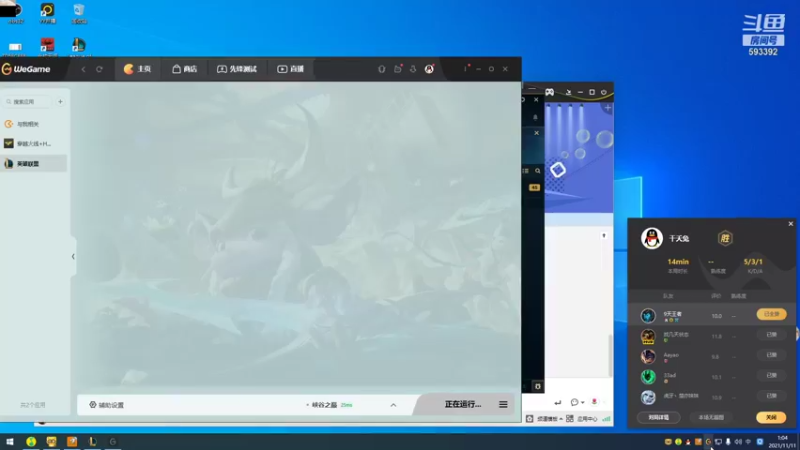Open the 商店 store tab
The image size is (800, 450).
(x=185, y=69)
